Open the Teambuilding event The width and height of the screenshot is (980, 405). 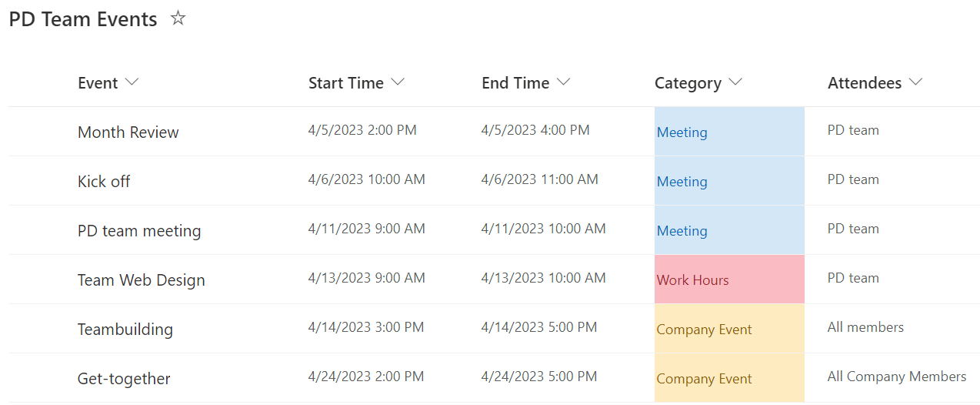pyautogui.click(x=125, y=330)
